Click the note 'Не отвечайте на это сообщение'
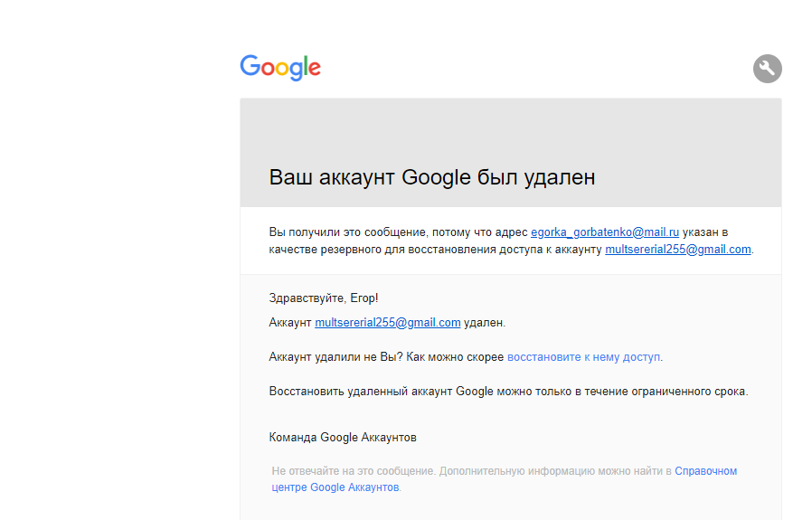The image size is (812, 520). (354, 471)
